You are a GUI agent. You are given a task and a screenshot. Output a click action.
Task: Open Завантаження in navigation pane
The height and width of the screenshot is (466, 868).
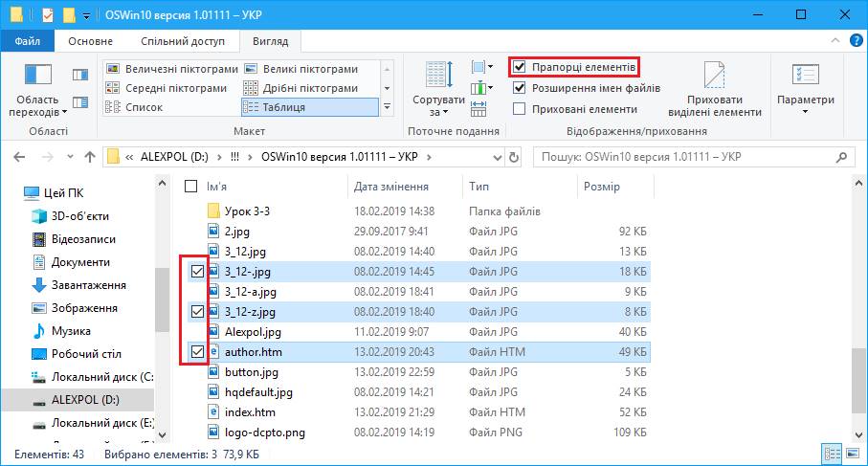89,285
